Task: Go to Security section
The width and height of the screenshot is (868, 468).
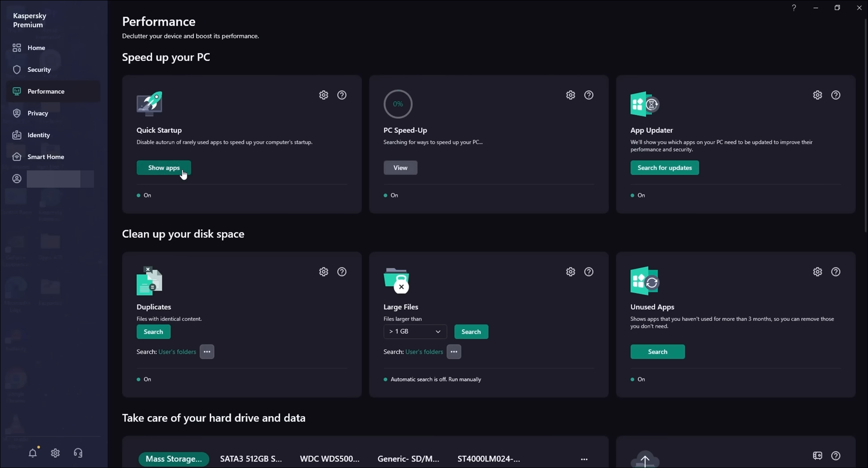Action: click(x=39, y=70)
